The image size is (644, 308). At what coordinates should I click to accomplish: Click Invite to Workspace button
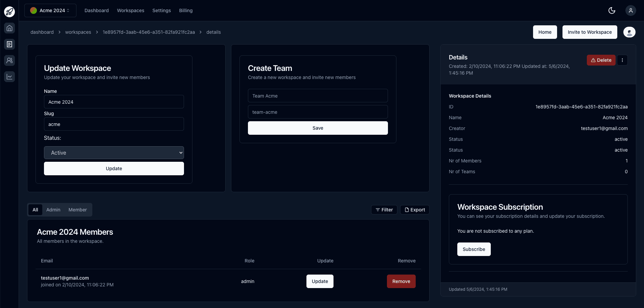pos(590,32)
